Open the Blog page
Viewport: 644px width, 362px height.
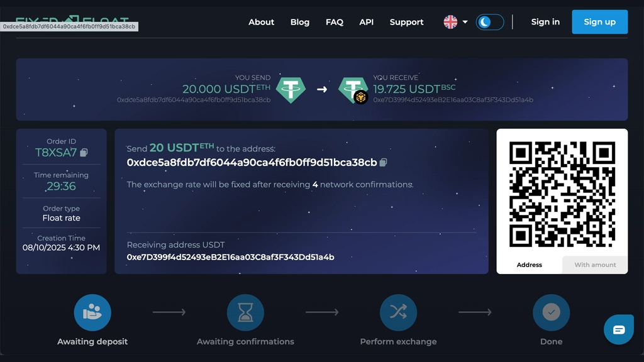point(300,22)
